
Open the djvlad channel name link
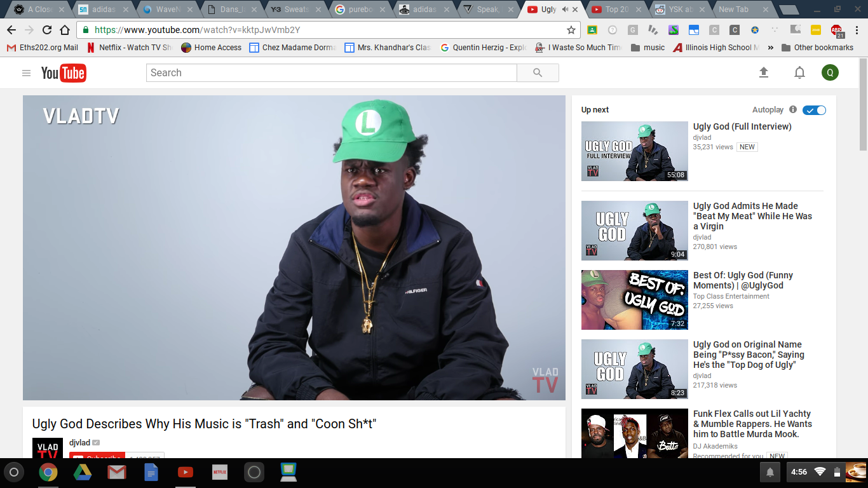79,443
